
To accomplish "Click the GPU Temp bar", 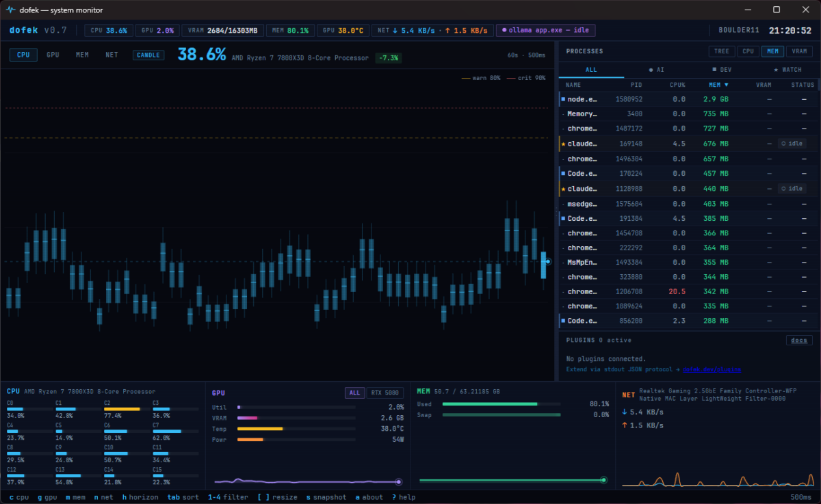I will (296, 429).
